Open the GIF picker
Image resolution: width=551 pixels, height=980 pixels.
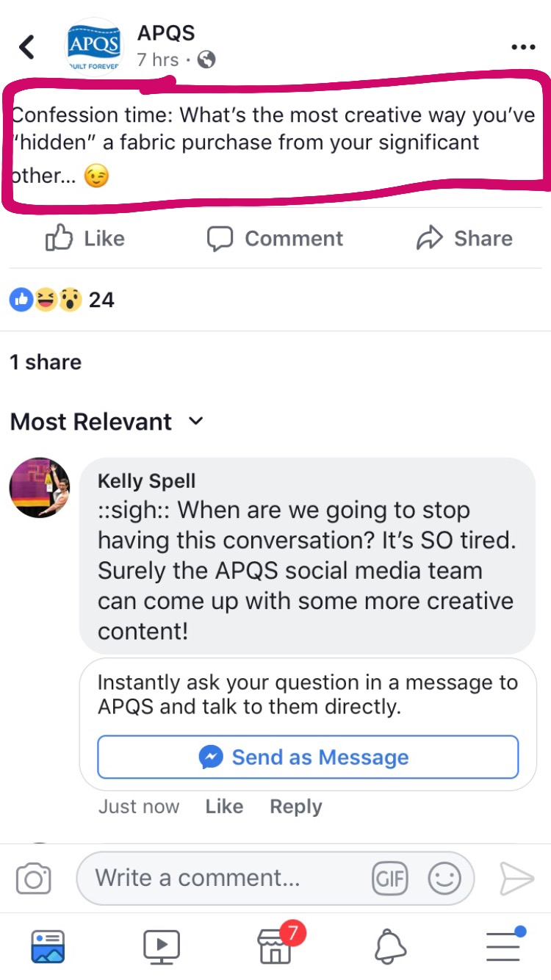pyautogui.click(x=389, y=879)
